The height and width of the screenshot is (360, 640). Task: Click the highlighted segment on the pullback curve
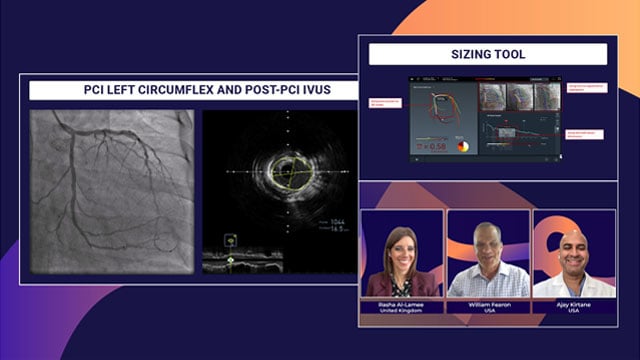coord(507,132)
